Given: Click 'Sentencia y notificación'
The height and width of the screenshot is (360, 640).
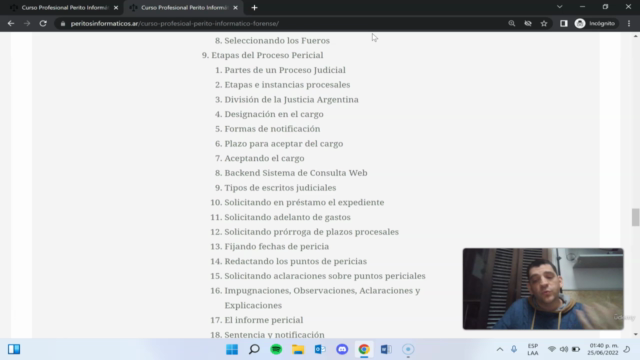Looking at the screenshot, I should click(x=274, y=334).
